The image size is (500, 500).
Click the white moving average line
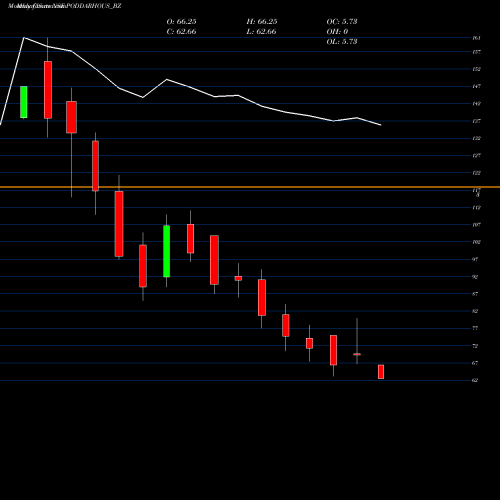point(190,87)
